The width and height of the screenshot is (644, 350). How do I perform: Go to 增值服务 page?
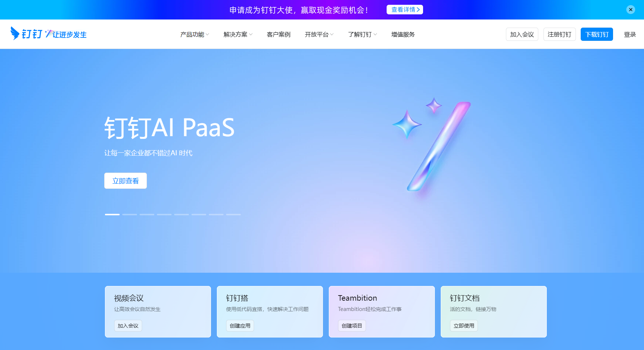[x=403, y=34]
